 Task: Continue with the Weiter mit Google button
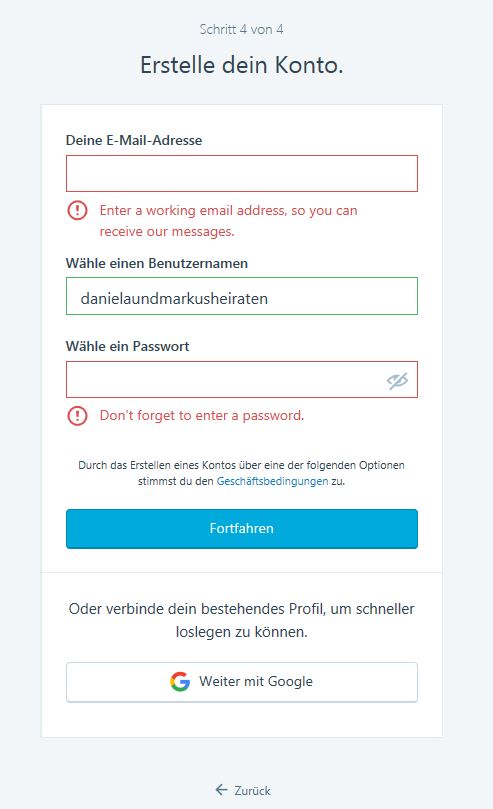point(242,682)
